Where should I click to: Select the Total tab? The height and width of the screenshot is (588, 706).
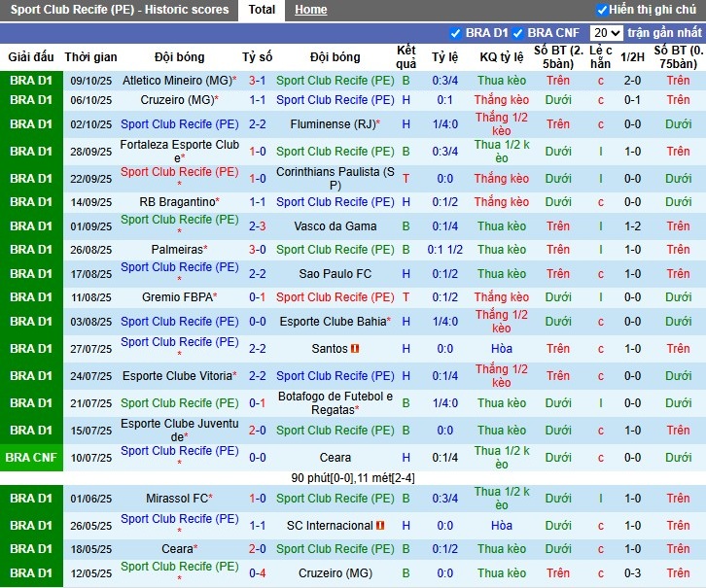coord(262,10)
